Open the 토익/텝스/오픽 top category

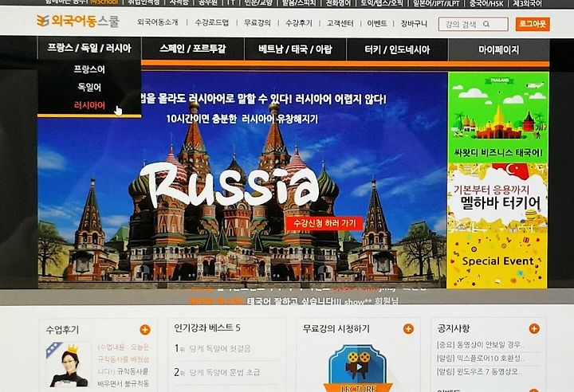[381, 4]
